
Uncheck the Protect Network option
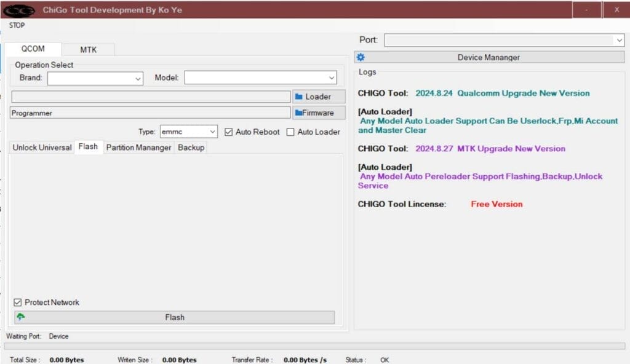tap(18, 303)
